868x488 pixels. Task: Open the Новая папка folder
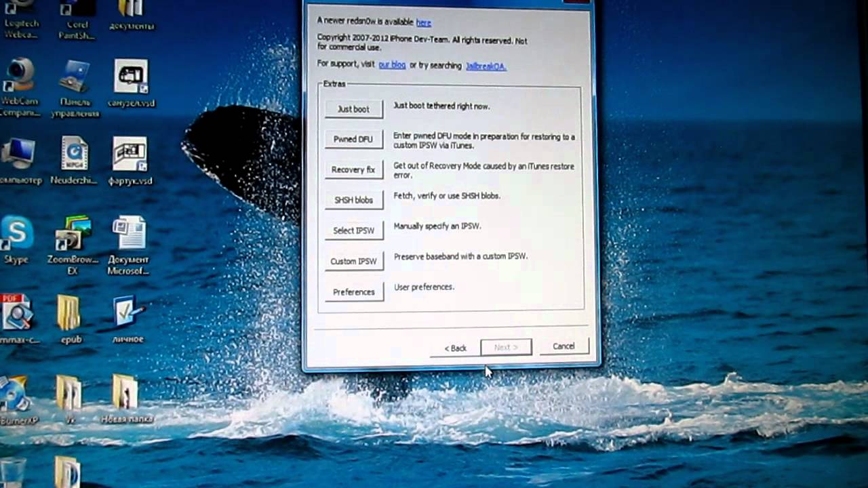(126, 399)
